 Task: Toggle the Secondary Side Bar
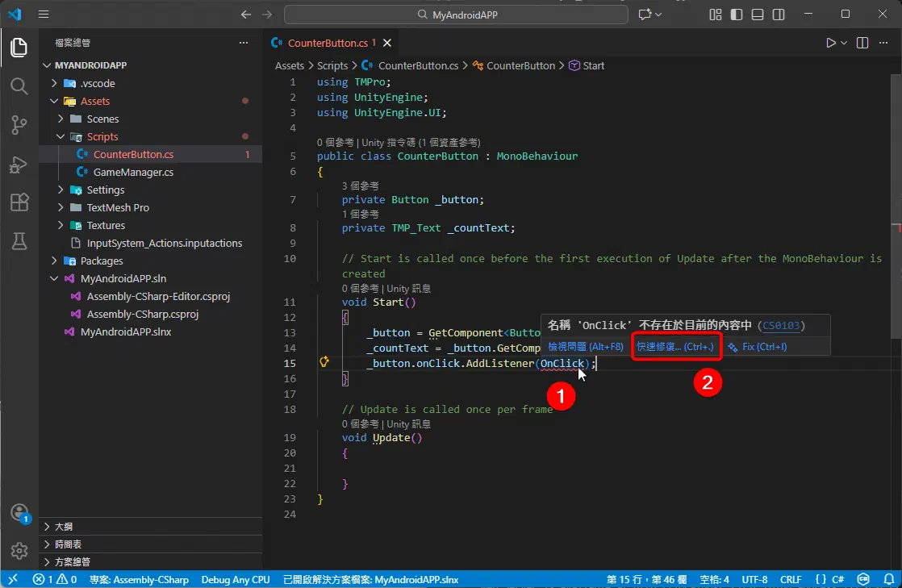tap(778, 15)
